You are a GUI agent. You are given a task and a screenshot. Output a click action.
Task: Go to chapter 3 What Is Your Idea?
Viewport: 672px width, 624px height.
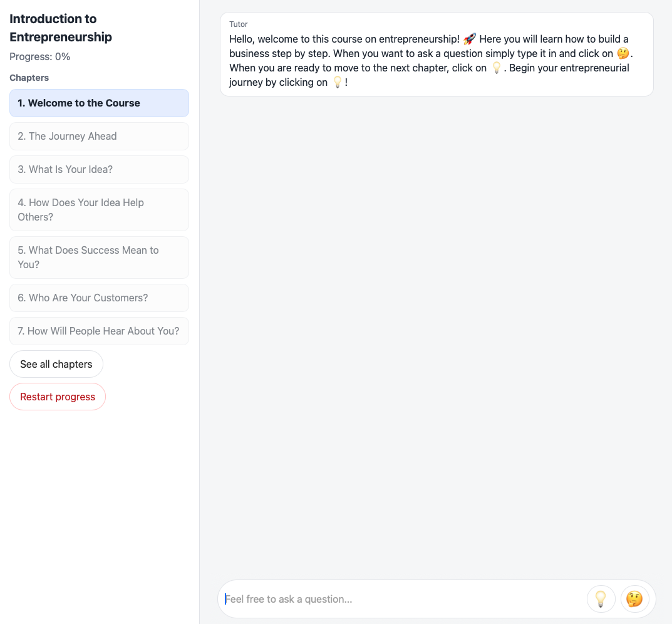pos(99,170)
